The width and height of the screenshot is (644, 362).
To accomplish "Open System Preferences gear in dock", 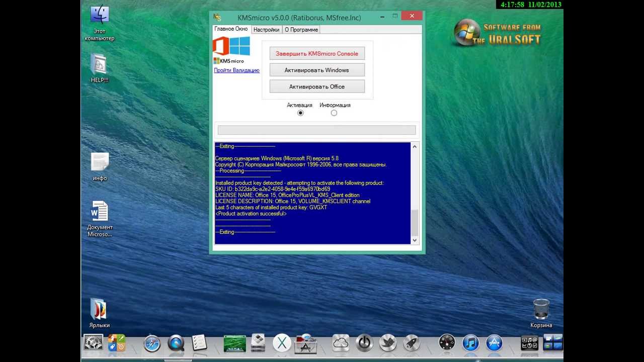I will [x=93, y=343].
